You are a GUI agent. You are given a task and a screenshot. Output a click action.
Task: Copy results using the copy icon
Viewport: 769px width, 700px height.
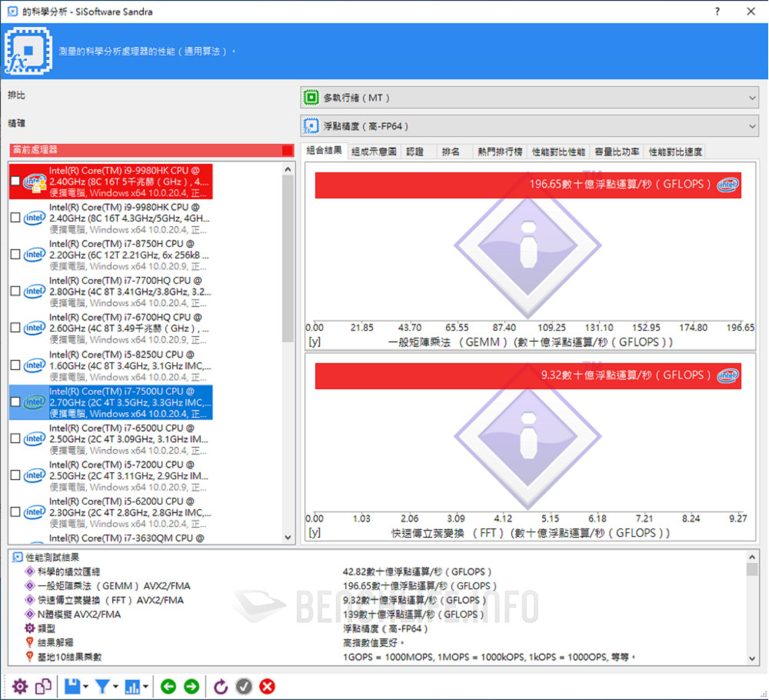(43, 686)
